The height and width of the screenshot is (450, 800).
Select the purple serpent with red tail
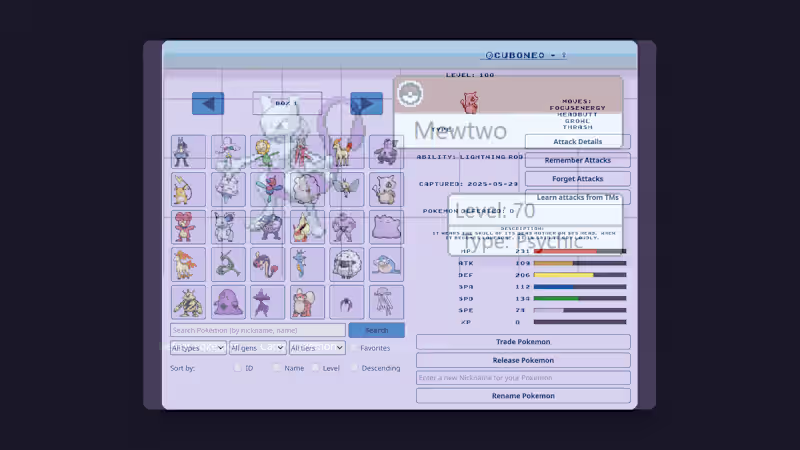pyautogui.click(x=267, y=265)
